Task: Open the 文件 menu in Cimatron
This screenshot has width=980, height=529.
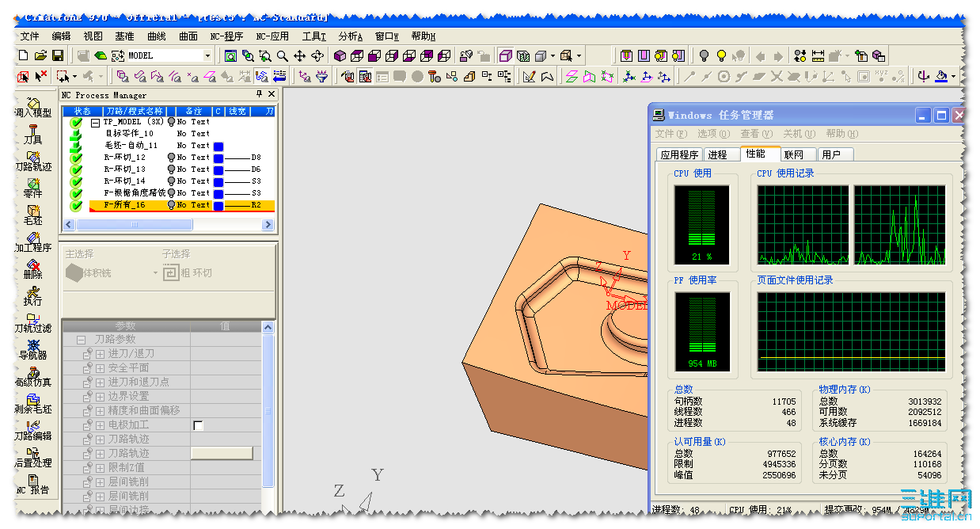Action: tap(29, 36)
